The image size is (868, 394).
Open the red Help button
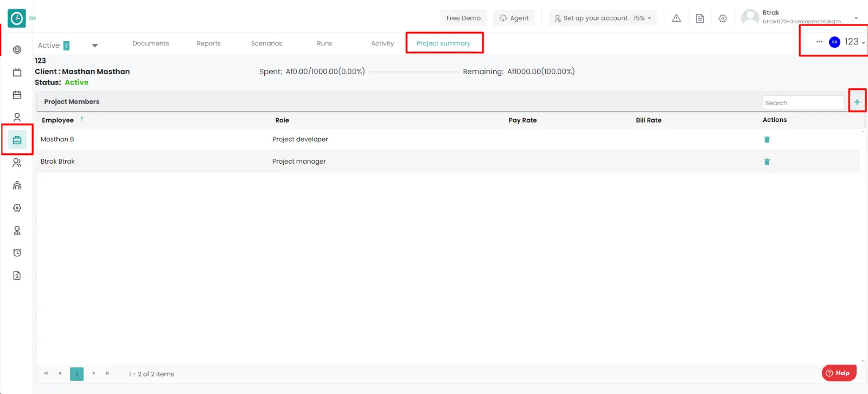pyautogui.click(x=839, y=373)
